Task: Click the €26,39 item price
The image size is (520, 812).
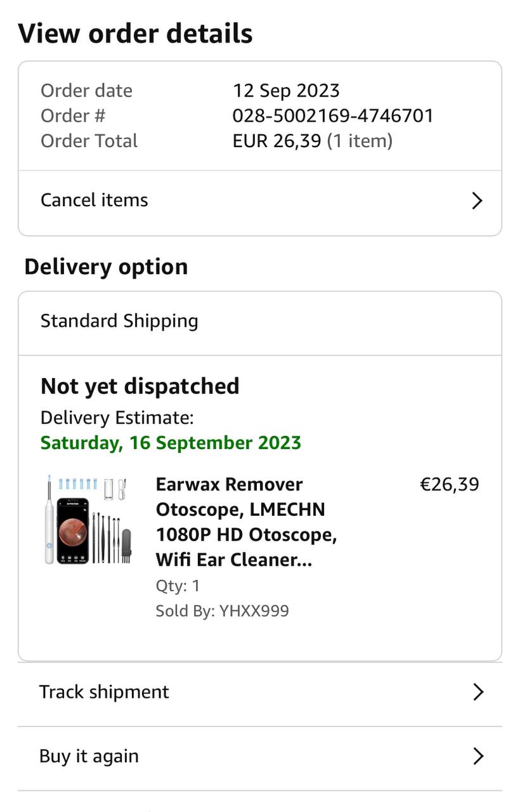Action: tap(450, 485)
